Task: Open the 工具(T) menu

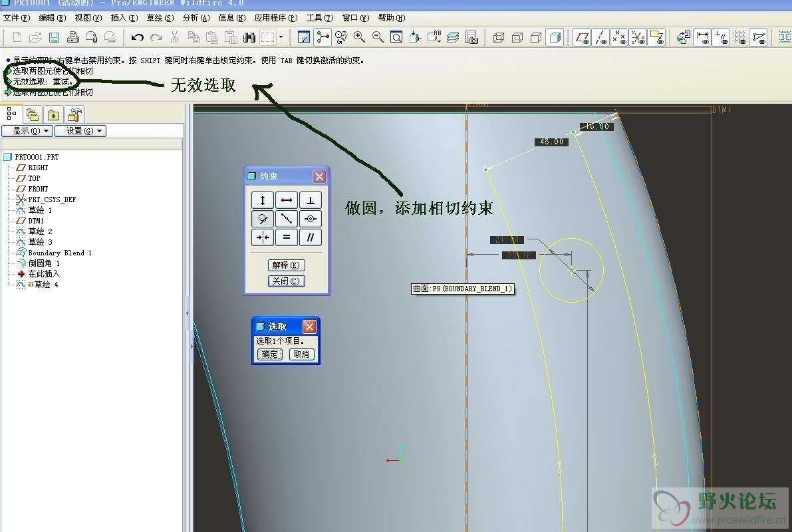Action: click(x=320, y=18)
